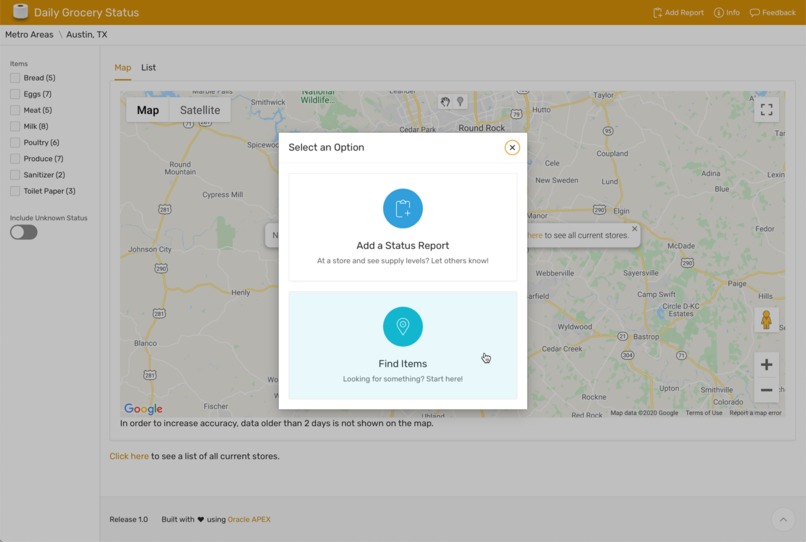Click the blue Add a Status Report icon

pos(402,208)
